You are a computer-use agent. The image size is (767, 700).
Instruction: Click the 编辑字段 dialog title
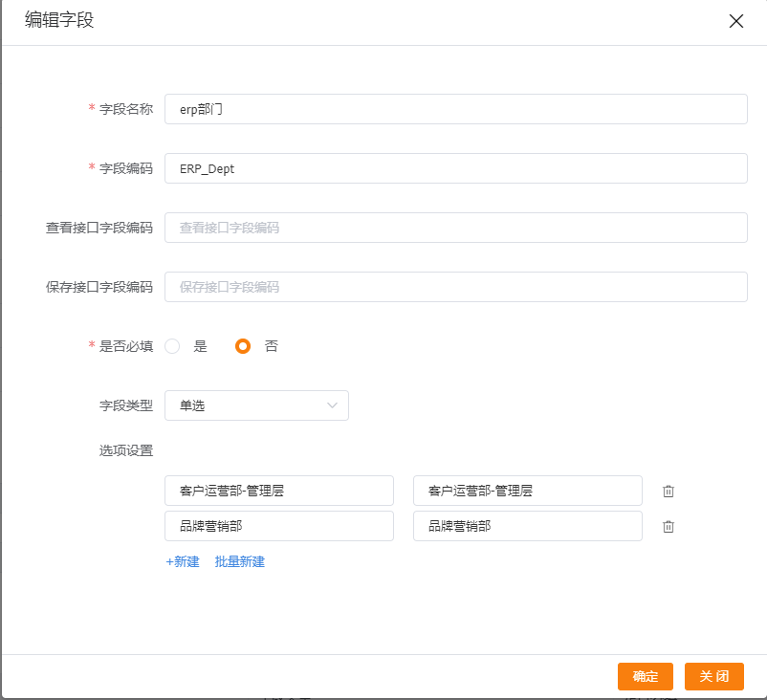[59, 20]
